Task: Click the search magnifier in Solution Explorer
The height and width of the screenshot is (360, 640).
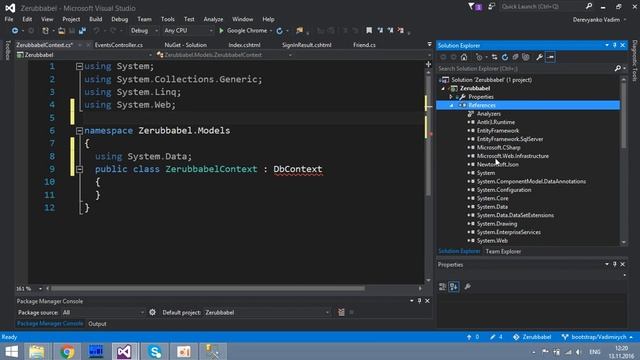Action: click(618, 69)
